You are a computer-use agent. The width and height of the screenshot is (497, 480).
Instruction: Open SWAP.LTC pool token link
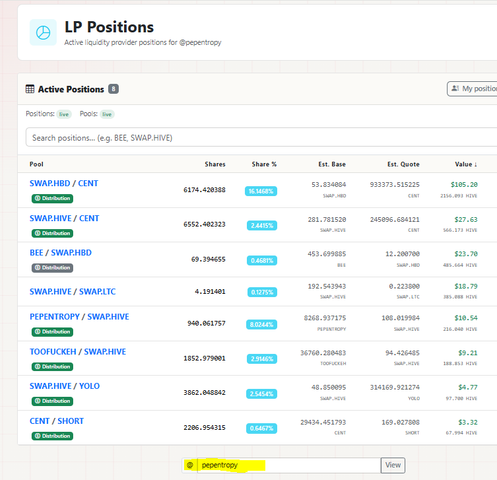pos(97,292)
